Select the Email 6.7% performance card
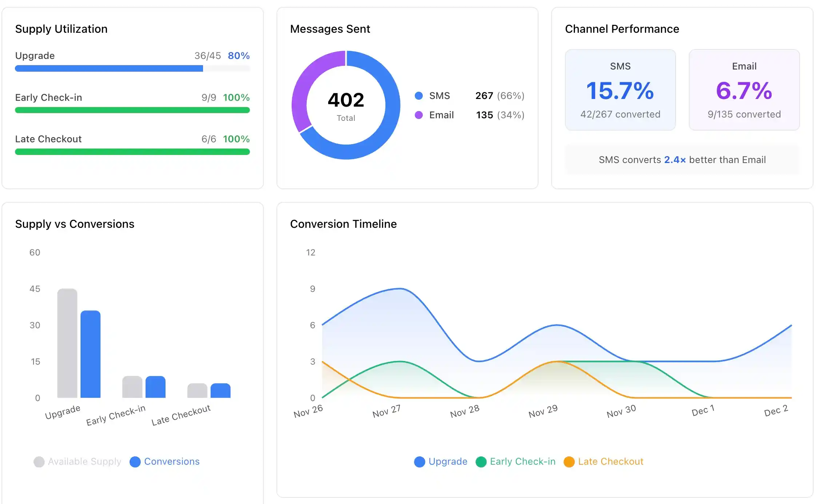 click(744, 90)
